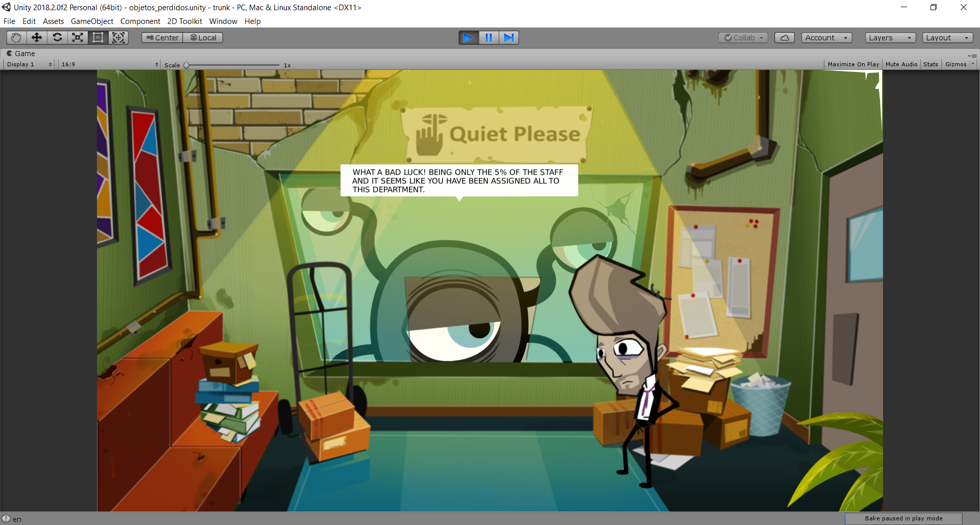Open the GameObject menu
The height and width of the screenshot is (525, 980).
click(92, 21)
